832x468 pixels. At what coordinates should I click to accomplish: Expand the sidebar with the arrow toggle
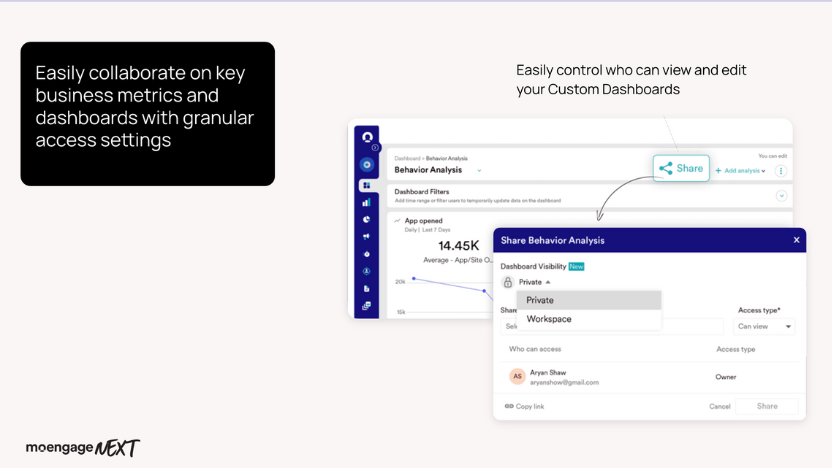pyautogui.click(x=376, y=148)
